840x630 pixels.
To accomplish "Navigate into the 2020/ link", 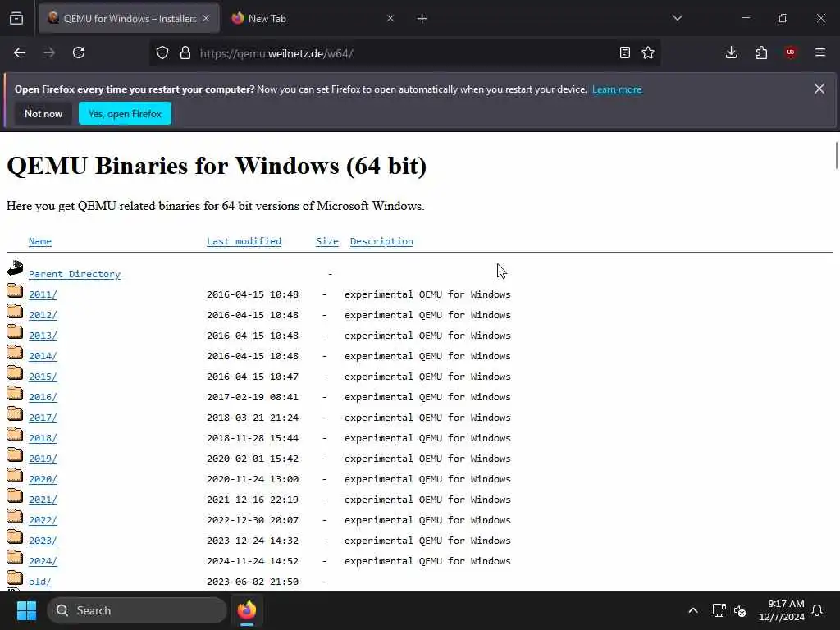I will [43, 479].
